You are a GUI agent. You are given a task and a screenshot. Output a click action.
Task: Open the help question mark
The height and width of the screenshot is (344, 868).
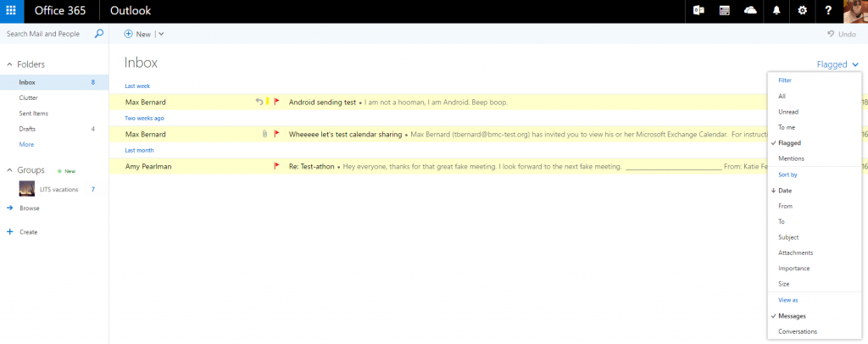point(828,11)
